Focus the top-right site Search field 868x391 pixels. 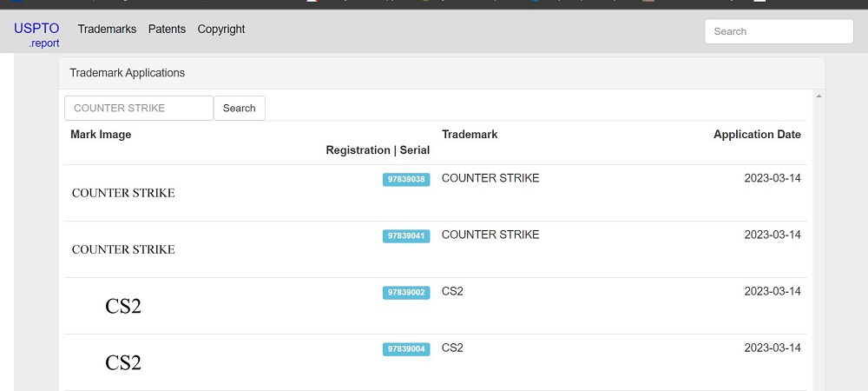[779, 31]
